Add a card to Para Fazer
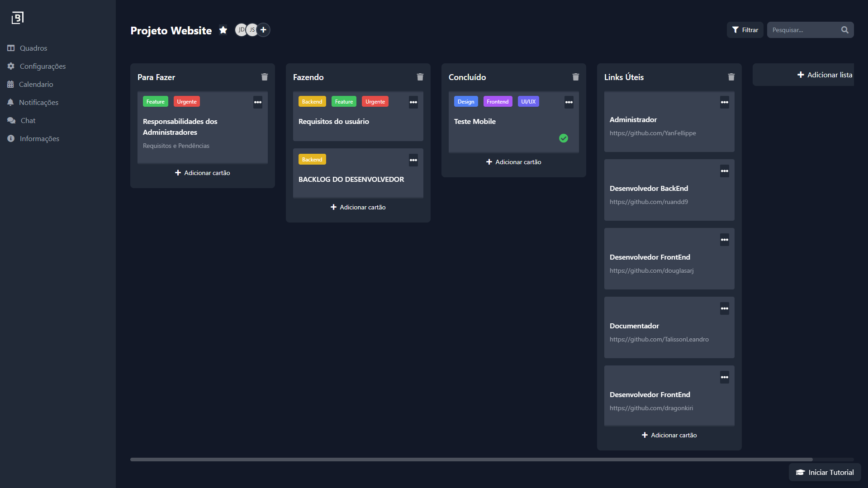 point(203,173)
